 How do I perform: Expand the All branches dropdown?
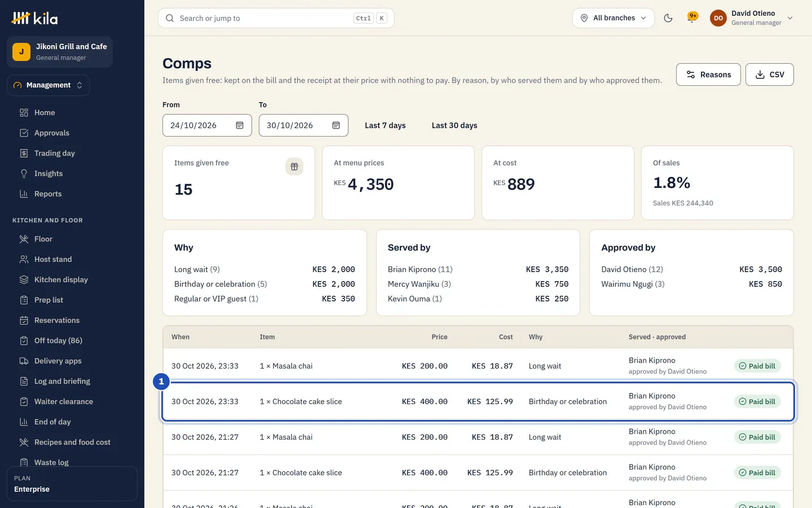click(614, 18)
